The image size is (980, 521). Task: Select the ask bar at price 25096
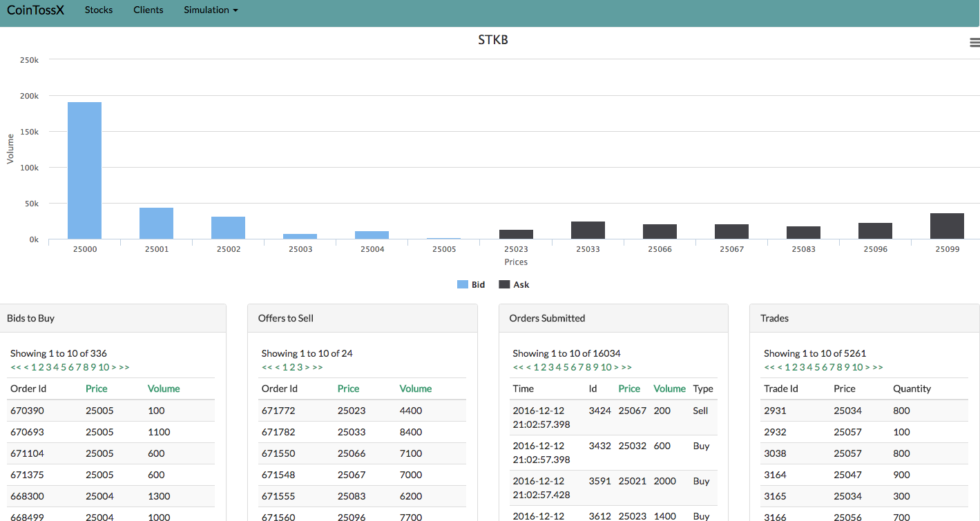click(x=875, y=231)
